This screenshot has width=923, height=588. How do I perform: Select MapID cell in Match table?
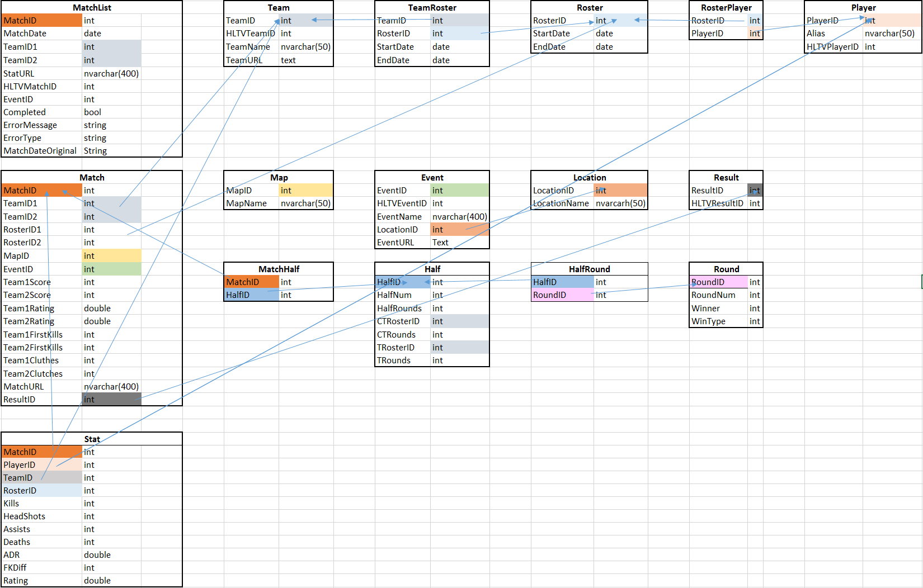click(42, 256)
